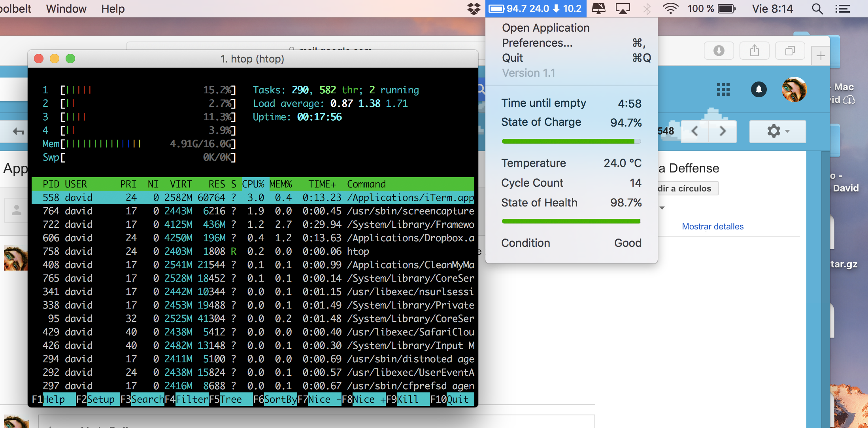The image size is (868, 428).
Task: Click the añadir a círculos button
Action: [x=688, y=189]
